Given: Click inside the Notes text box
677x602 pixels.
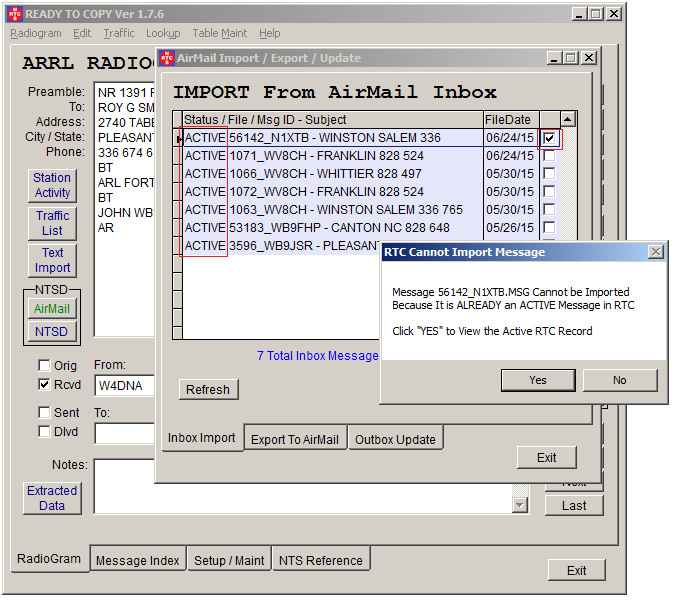Looking at the screenshot, I should tap(303, 497).
